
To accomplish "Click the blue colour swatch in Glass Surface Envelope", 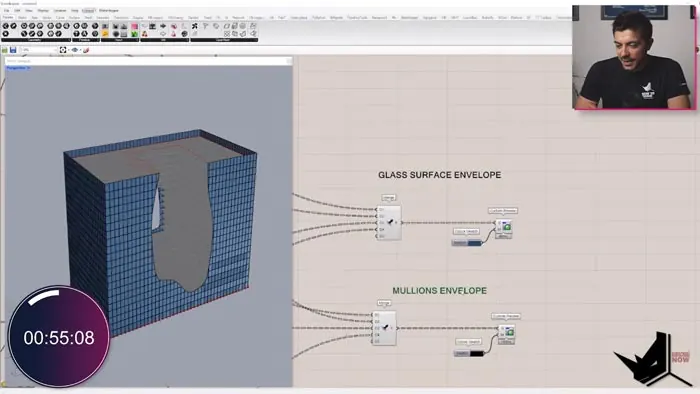I will point(474,243).
